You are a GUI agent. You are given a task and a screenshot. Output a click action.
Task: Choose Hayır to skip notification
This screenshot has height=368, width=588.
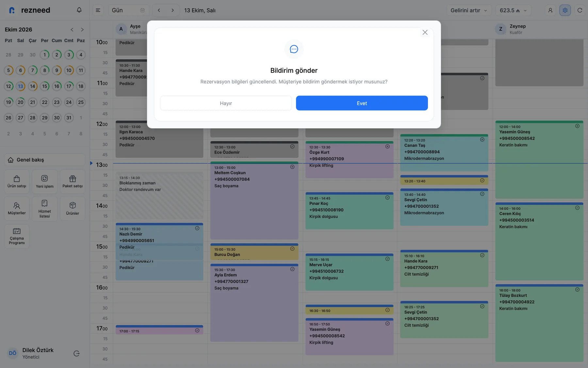tap(226, 103)
